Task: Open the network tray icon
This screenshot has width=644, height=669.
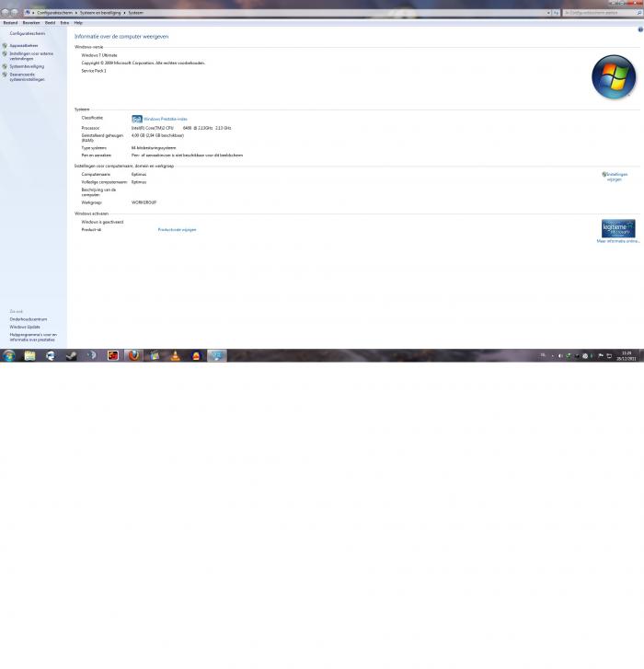Action: click(609, 356)
